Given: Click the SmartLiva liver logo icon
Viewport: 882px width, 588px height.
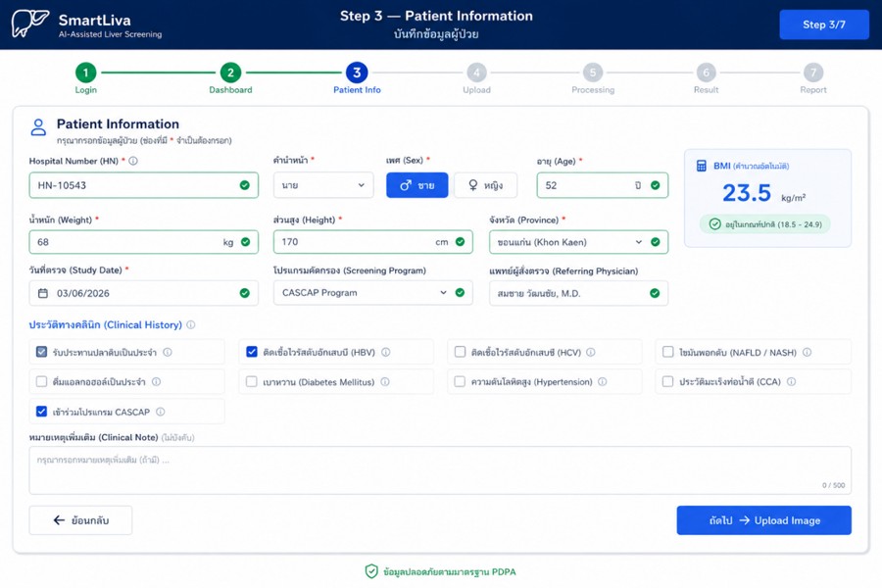Looking at the screenshot, I should (x=29, y=24).
